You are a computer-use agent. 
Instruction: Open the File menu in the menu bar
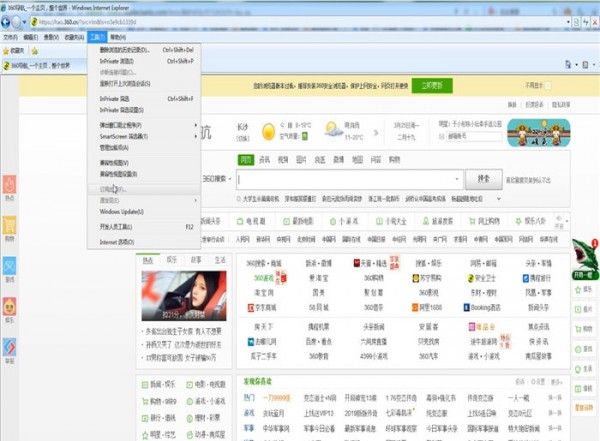coord(10,37)
